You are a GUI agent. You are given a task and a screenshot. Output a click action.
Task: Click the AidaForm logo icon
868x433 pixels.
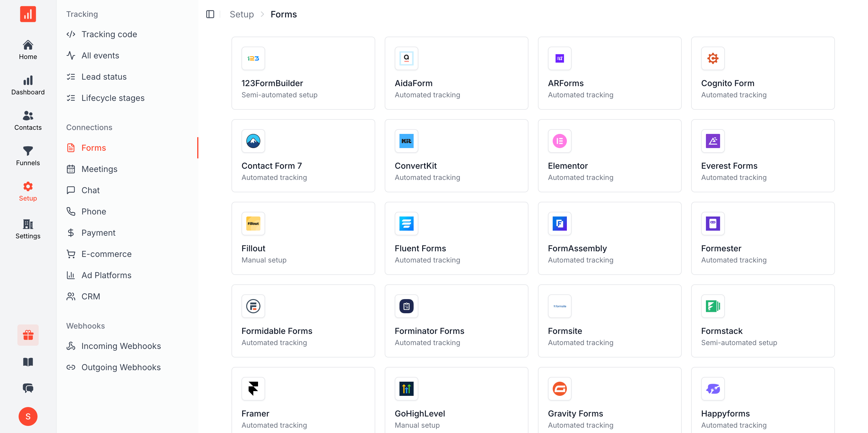click(406, 58)
